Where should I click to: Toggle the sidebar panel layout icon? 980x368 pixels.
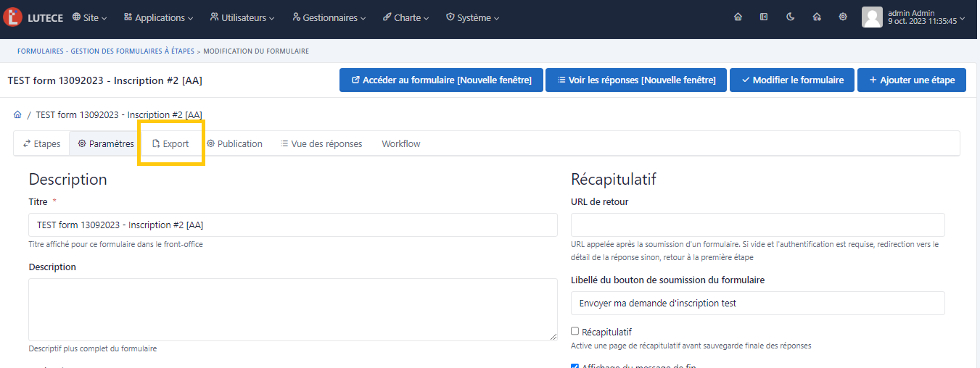click(764, 17)
